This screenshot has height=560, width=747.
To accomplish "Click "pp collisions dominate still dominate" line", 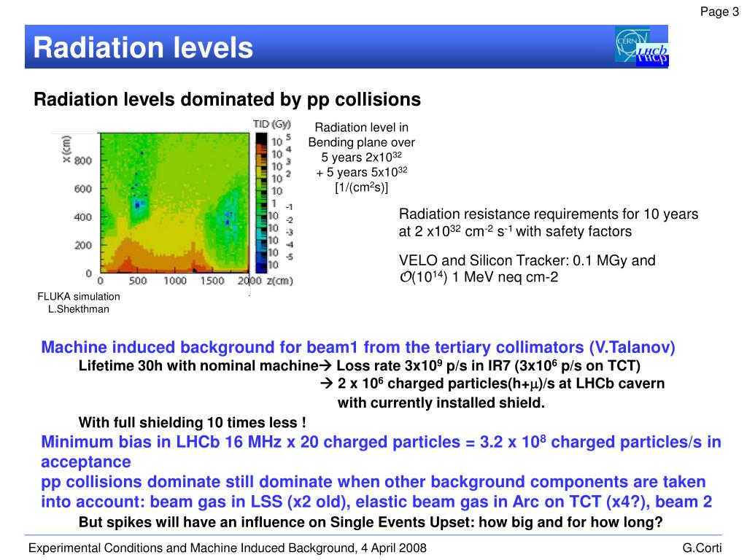I will [x=373, y=482].
